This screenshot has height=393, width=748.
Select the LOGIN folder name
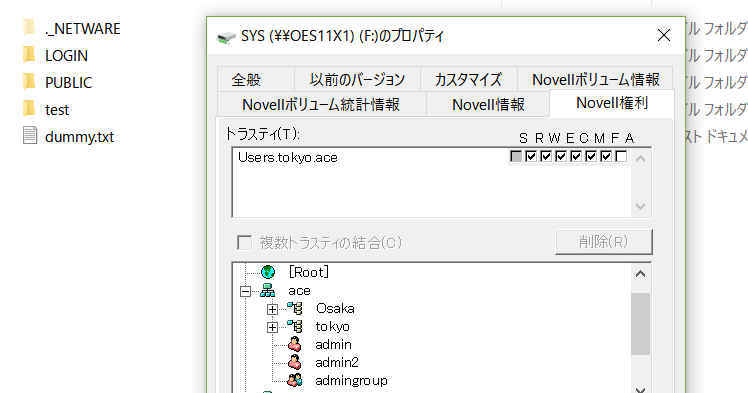coord(66,56)
